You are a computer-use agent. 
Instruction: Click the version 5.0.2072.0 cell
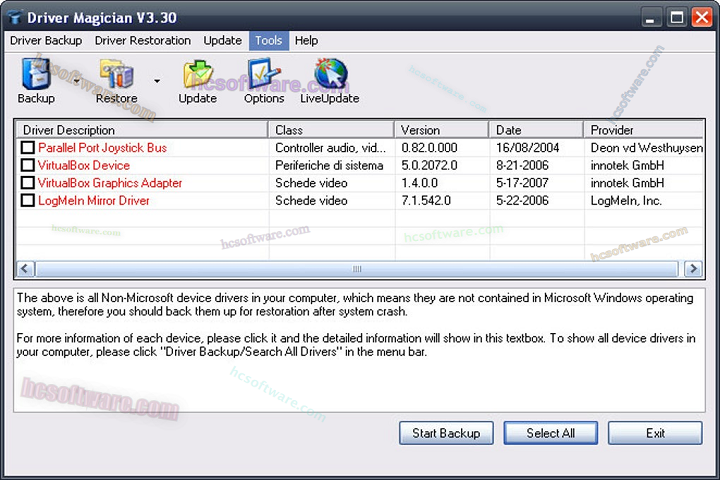[429, 165]
